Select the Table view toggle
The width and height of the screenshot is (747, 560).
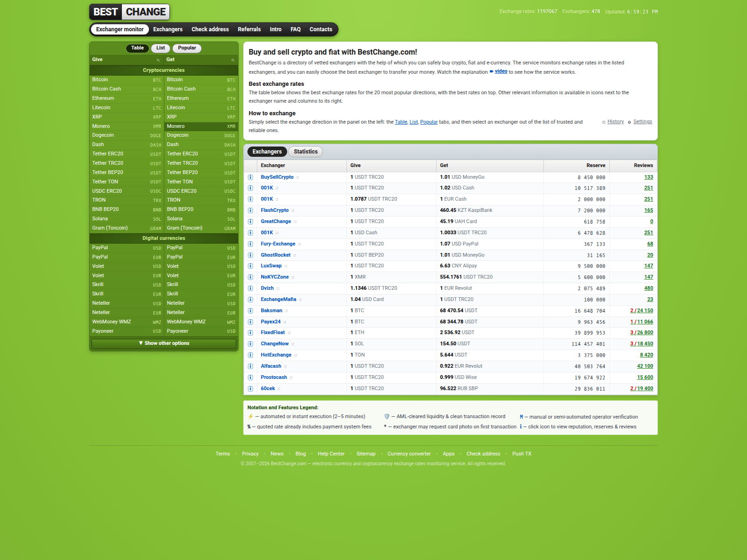(137, 48)
